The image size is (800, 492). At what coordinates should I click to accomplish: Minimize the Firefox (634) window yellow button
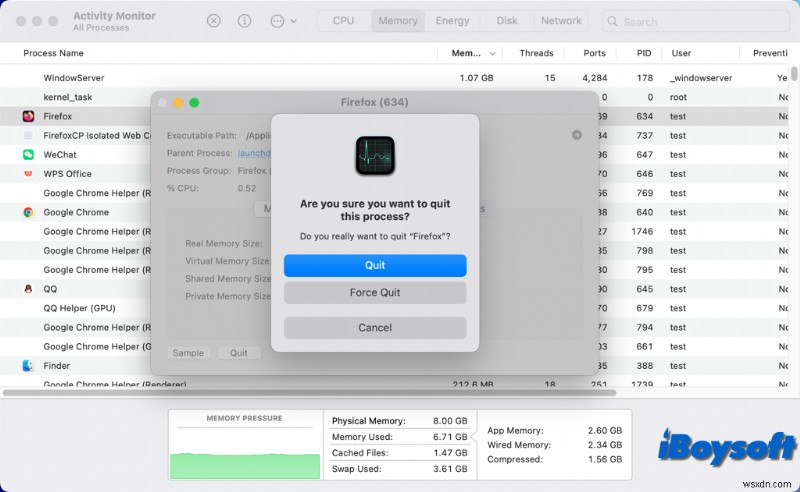click(178, 103)
